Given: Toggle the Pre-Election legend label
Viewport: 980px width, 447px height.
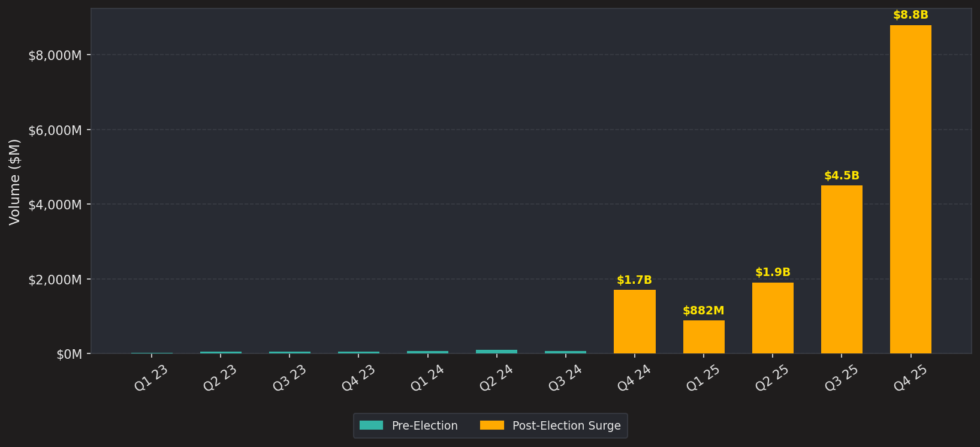Looking at the screenshot, I should click(x=424, y=426).
